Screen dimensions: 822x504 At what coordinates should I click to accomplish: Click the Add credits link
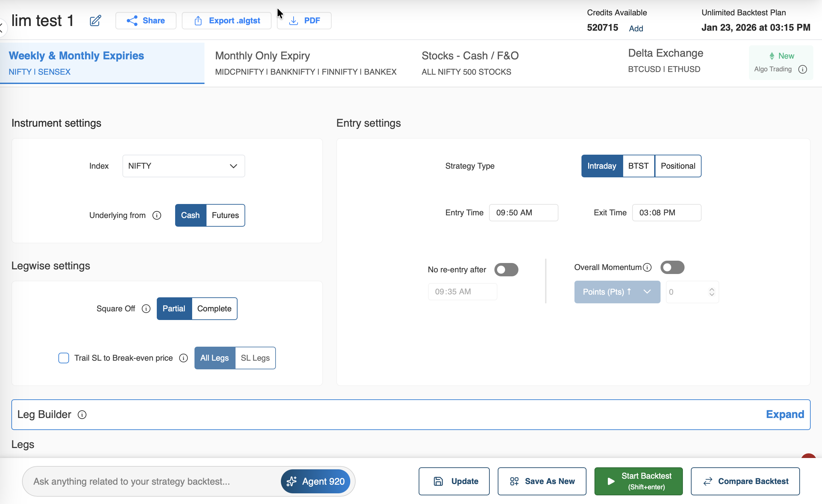coord(636,29)
